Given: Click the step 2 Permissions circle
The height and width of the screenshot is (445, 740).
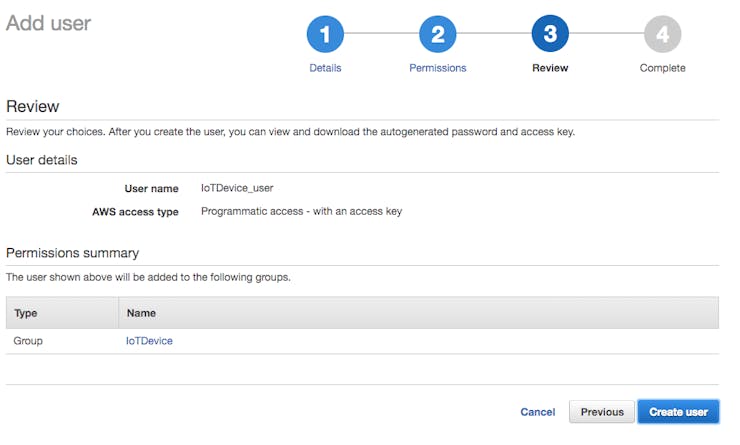Looking at the screenshot, I should click(x=437, y=34).
